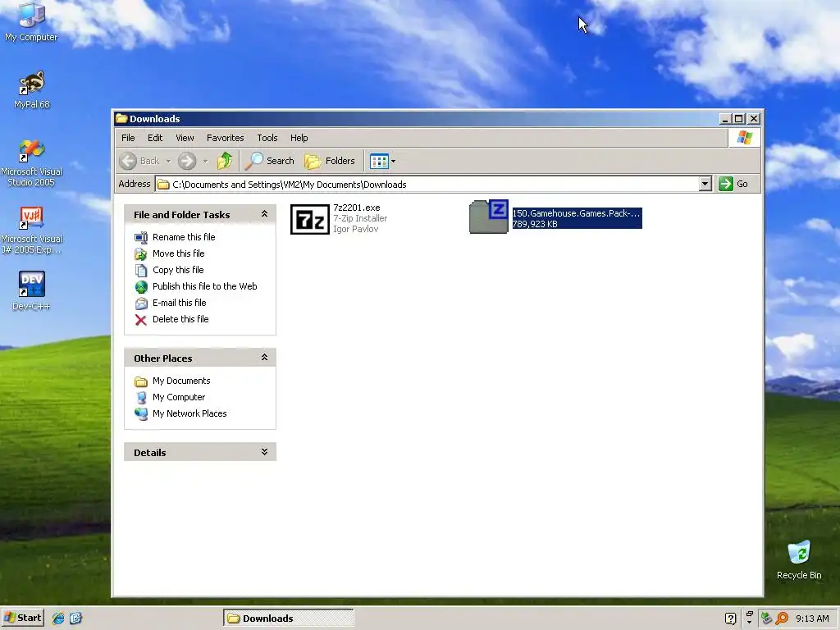Toggle the Folders pane

(330, 161)
